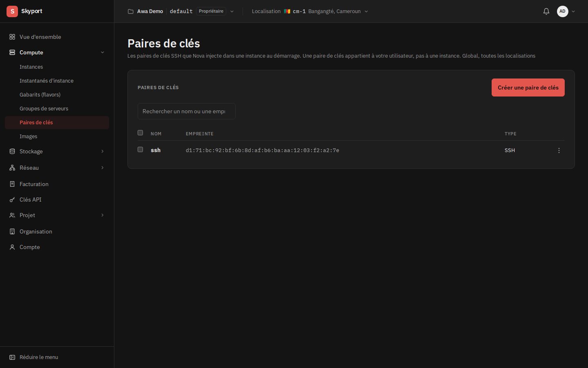Screen dimensions: 588x368
Task: Open the ssh row three-dot actions menu
Action: pyautogui.click(x=559, y=150)
